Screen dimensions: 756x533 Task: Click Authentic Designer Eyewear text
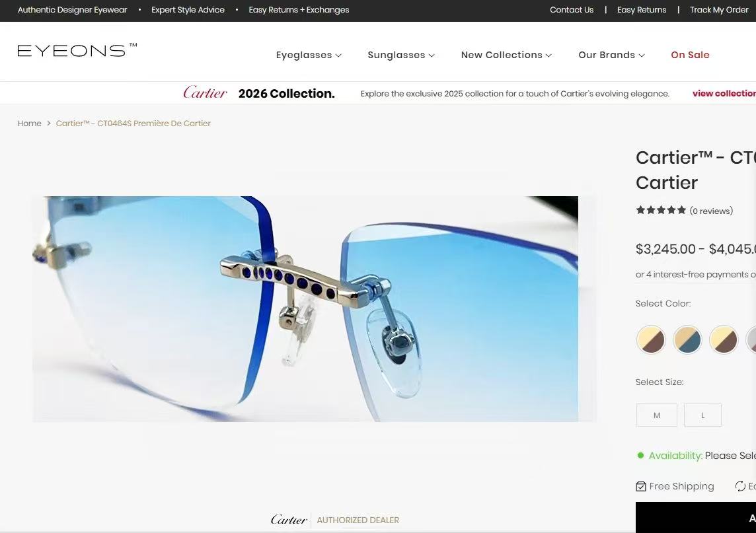coord(72,10)
